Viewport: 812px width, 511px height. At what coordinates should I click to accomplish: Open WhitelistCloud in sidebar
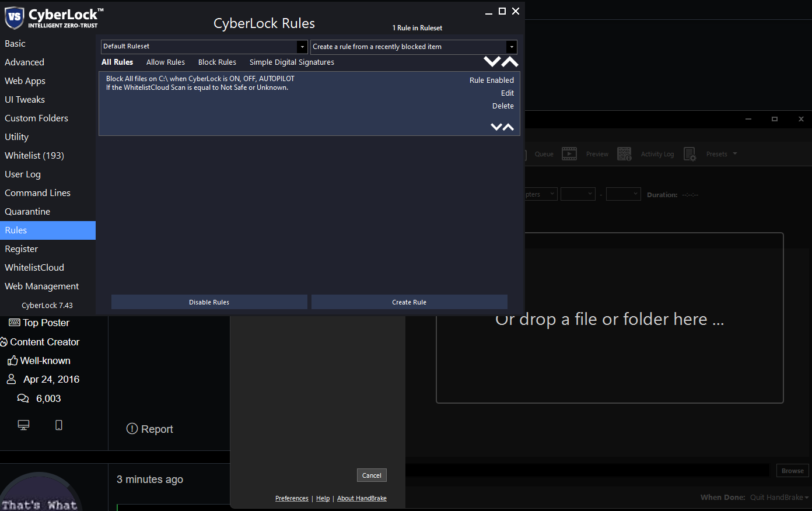click(48, 267)
